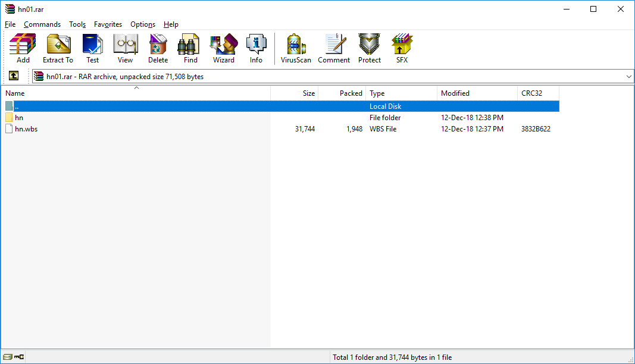Sort by the Type column header
The height and width of the screenshot is (364, 635).
click(402, 93)
